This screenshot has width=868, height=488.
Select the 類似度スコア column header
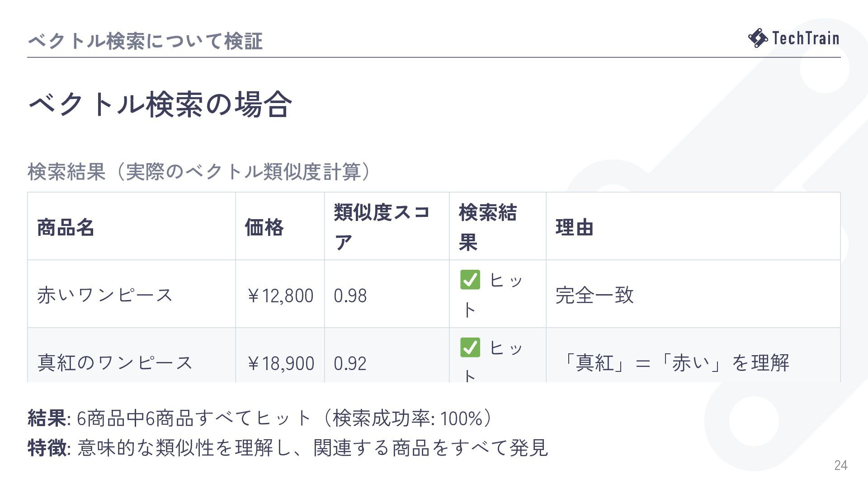click(x=387, y=226)
